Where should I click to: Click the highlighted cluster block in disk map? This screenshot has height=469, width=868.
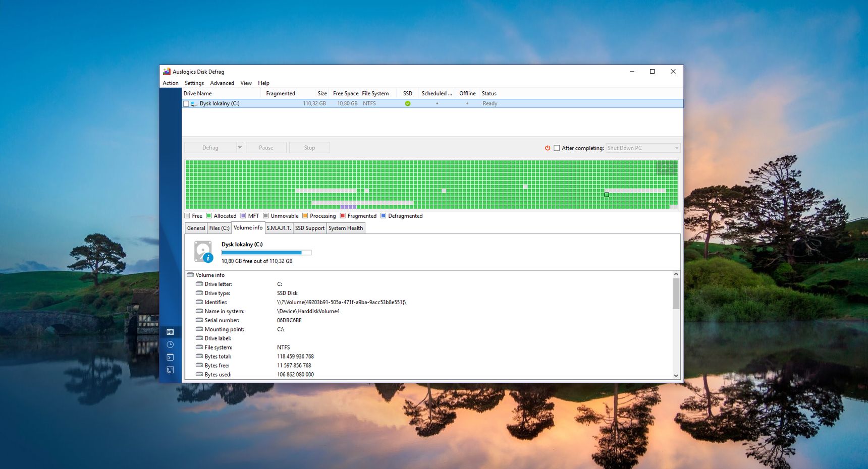pyautogui.click(x=607, y=195)
